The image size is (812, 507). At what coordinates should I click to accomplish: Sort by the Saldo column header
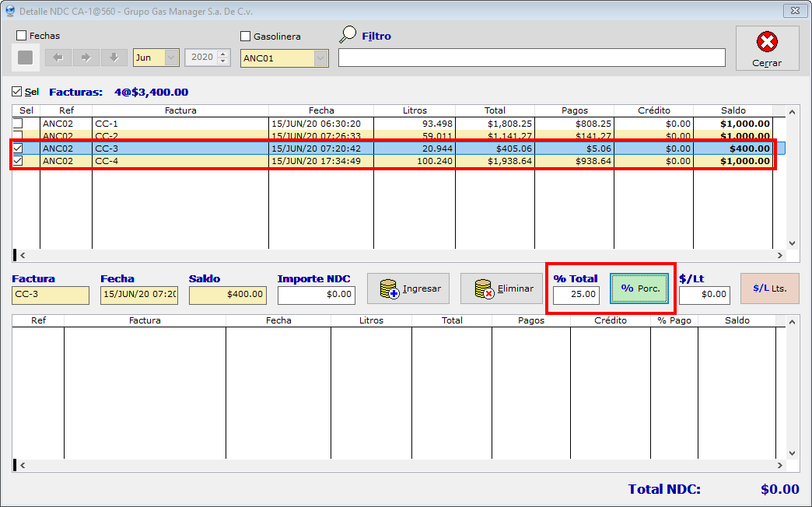tap(732, 110)
